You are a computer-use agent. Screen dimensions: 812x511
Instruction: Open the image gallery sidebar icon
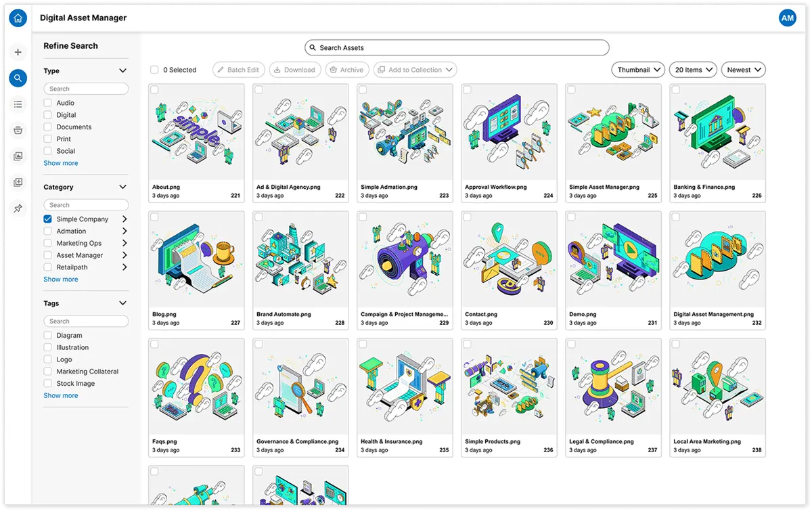18,156
